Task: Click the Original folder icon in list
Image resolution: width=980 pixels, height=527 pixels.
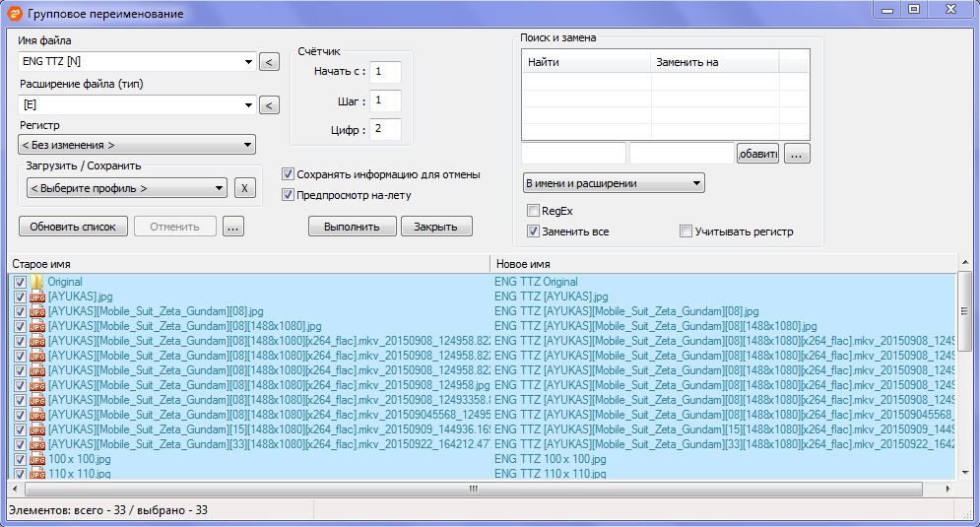Action: 36,282
